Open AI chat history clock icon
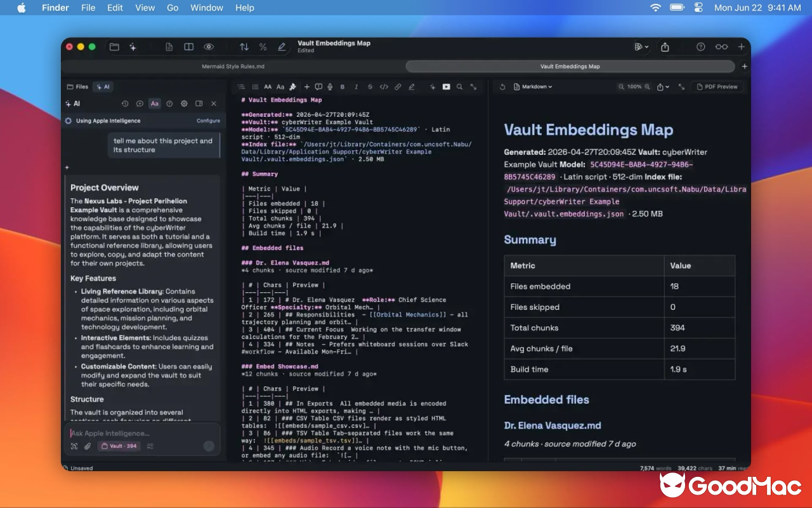 (x=125, y=104)
